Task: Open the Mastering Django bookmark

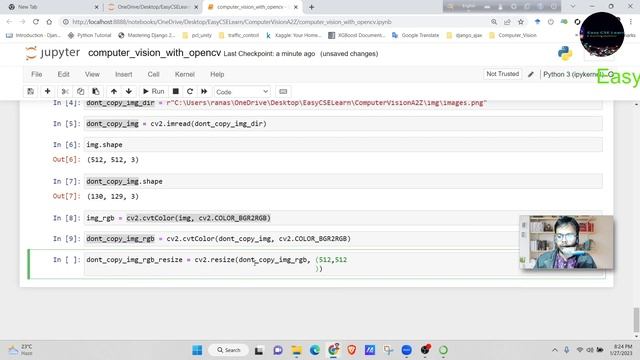Action: coord(147,36)
